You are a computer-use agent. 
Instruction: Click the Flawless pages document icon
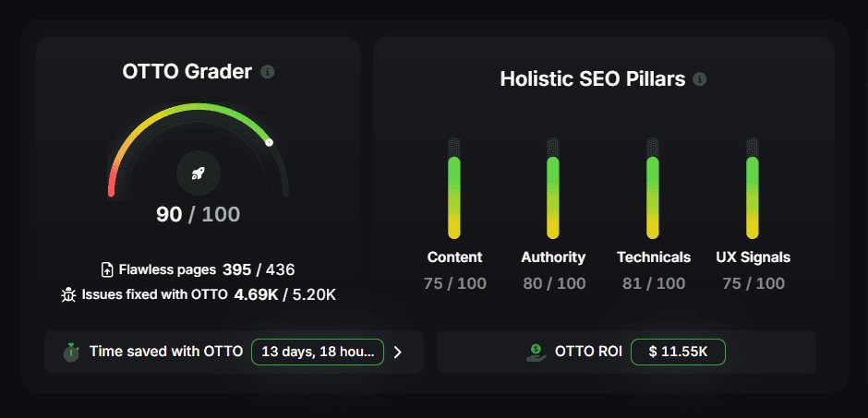106,269
